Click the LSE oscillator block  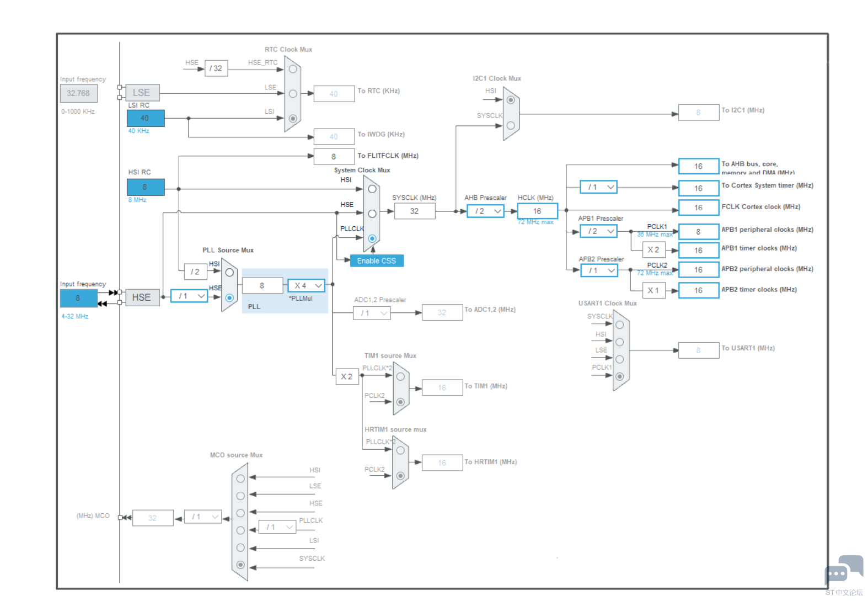tap(142, 93)
